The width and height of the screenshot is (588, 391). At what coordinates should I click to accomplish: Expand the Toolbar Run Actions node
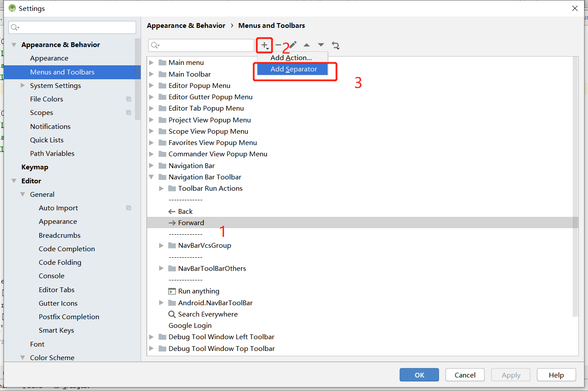click(x=161, y=188)
